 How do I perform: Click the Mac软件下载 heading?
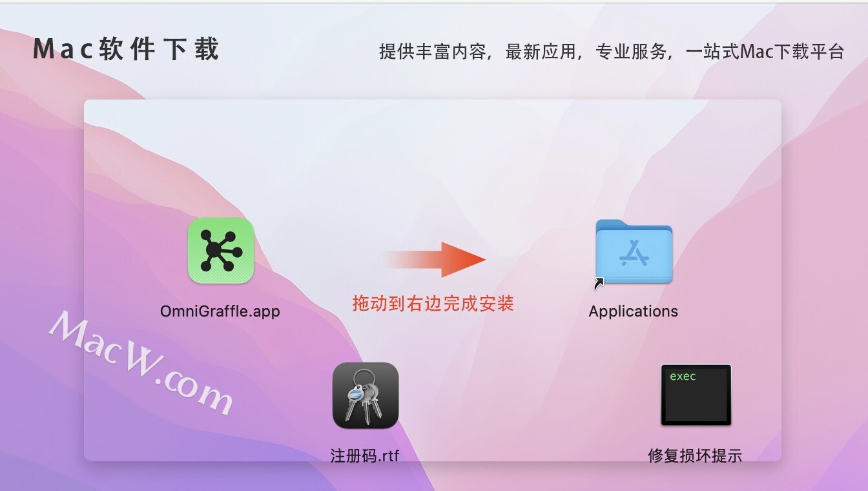pos(127,50)
